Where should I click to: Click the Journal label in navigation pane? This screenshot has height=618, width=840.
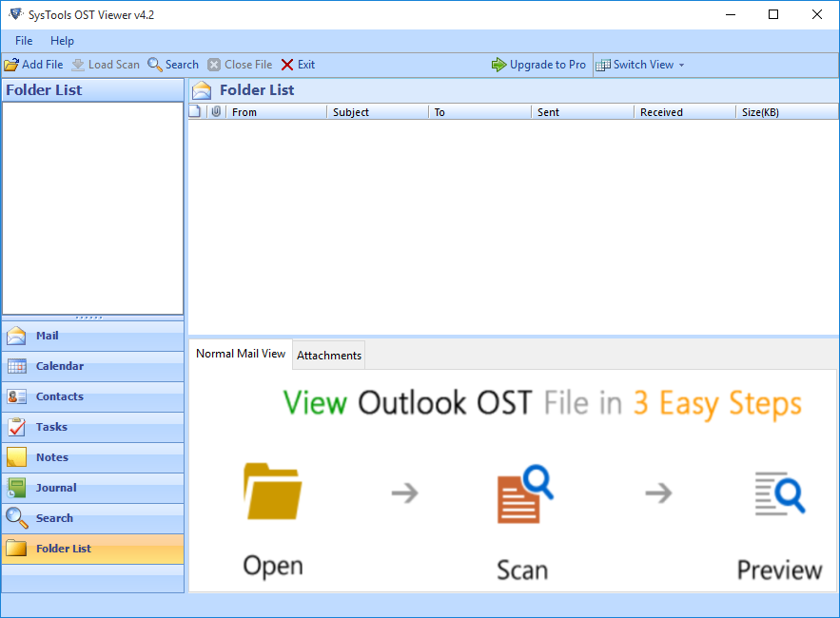56,488
